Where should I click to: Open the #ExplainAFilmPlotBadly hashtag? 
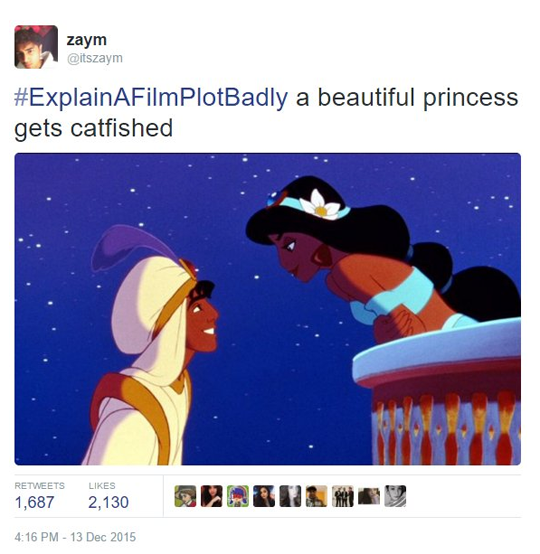coord(151,98)
